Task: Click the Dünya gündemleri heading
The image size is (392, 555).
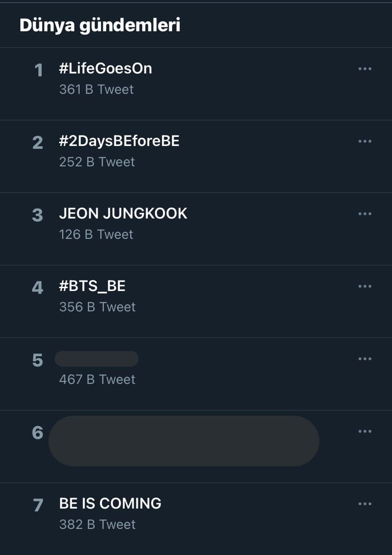Action: point(100,25)
